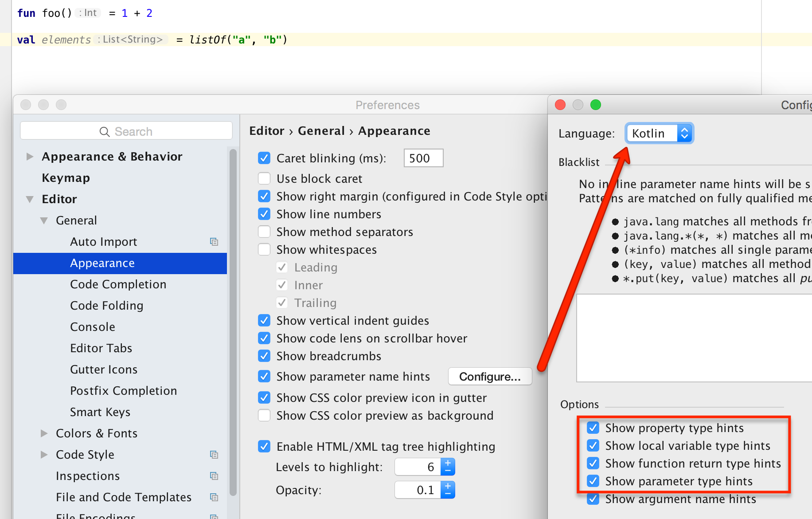Screen dimensions: 812x519
Task: Open Code Folding settings
Action: [x=107, y=306]
